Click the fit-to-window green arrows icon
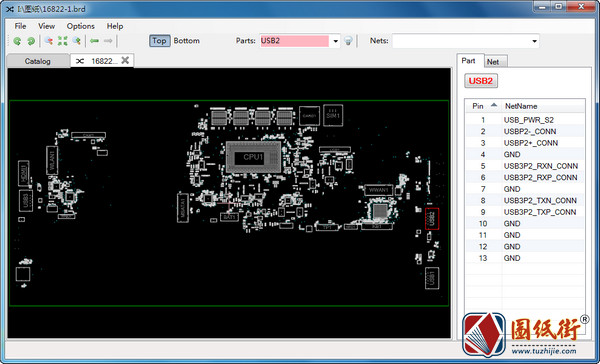Viewport: 600px width, 364px height. 62,41
